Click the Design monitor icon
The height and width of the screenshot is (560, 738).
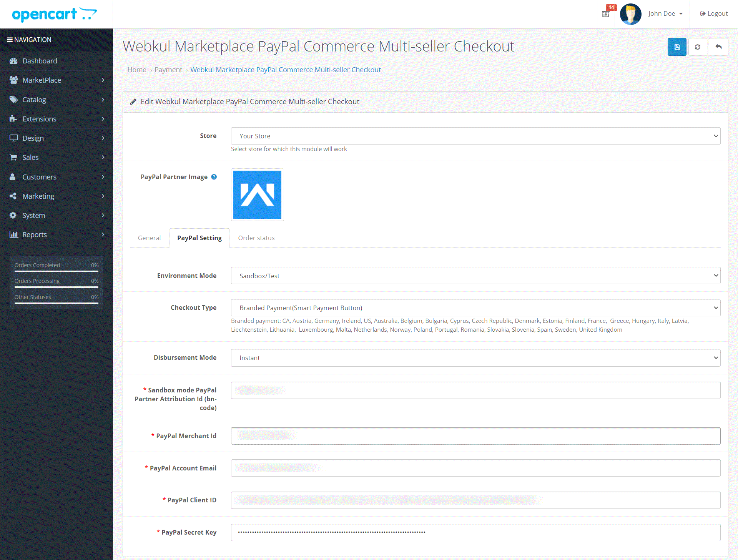click(13, 138)
